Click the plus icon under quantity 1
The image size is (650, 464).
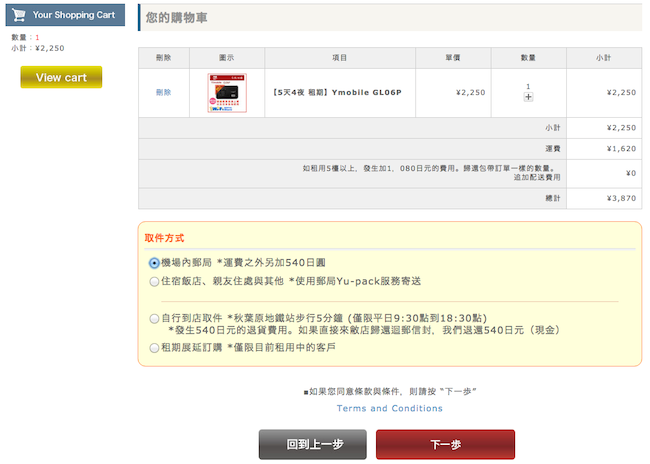tap(528, 97)
